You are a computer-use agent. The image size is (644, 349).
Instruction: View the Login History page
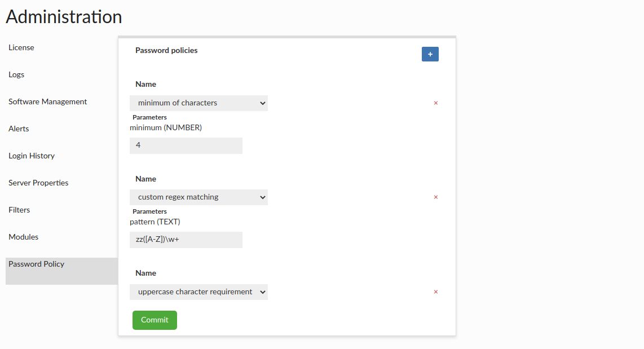click(x=32, y=156)
